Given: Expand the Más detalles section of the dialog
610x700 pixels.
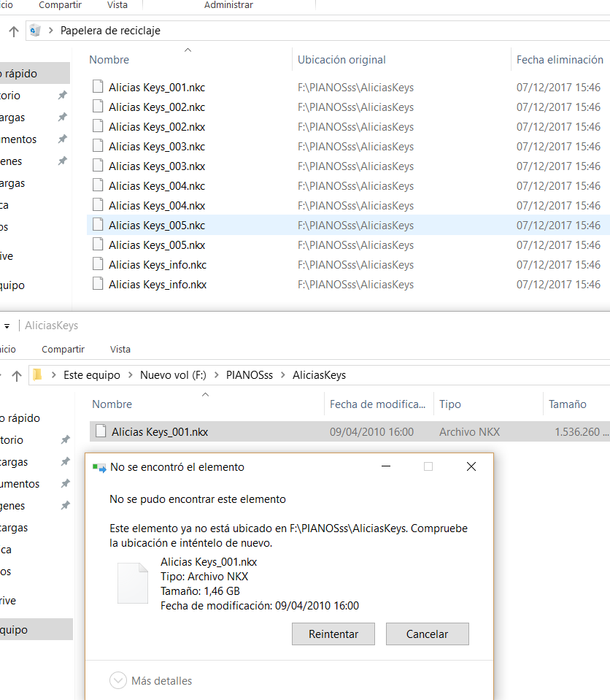Looking at the screenshot, I should [x=118, y=680].
